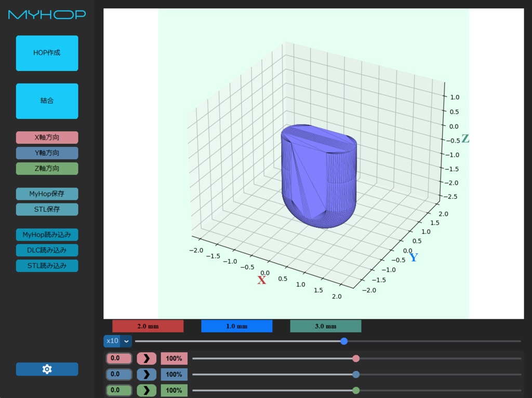The width and height of the screenshot is (532, 398).
Task: Click the green 0.0 input field
Action: pyautogui.click(x=119, y=390)
